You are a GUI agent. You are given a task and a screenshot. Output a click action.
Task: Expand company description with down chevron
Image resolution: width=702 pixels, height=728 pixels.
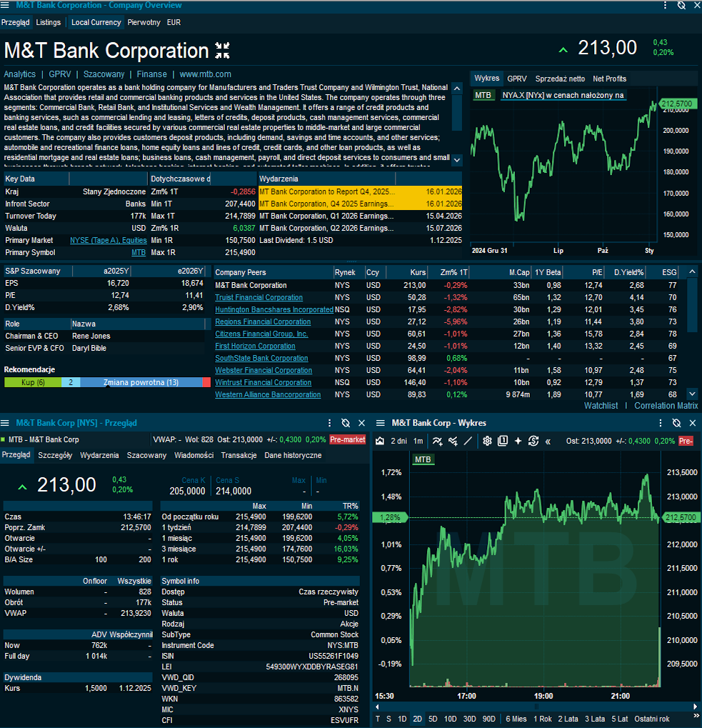point(457,160)
